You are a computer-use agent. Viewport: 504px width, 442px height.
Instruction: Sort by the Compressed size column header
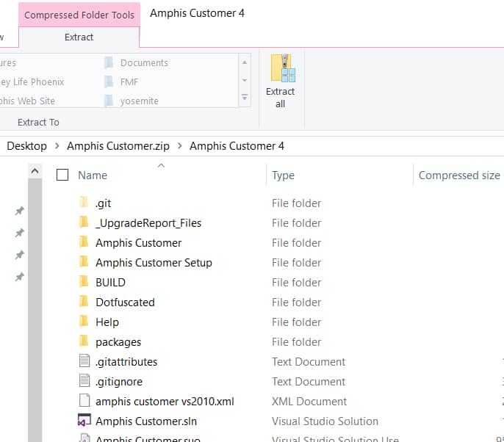[x=459, y=175]
